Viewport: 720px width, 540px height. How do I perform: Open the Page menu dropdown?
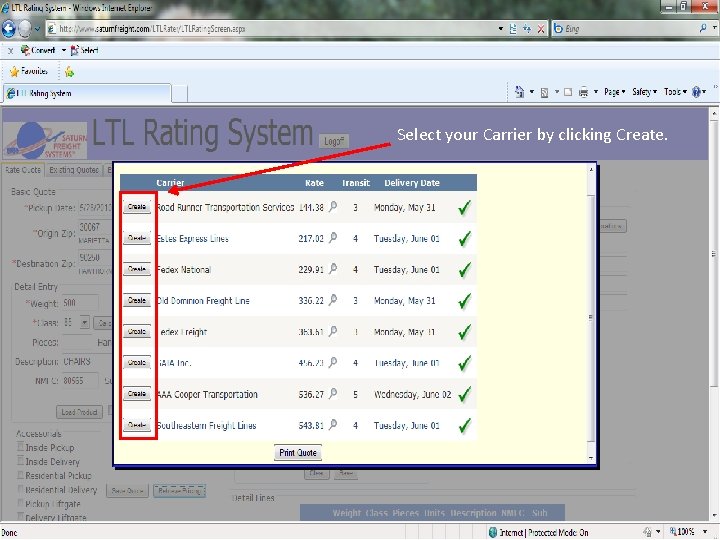pos(614,92)
